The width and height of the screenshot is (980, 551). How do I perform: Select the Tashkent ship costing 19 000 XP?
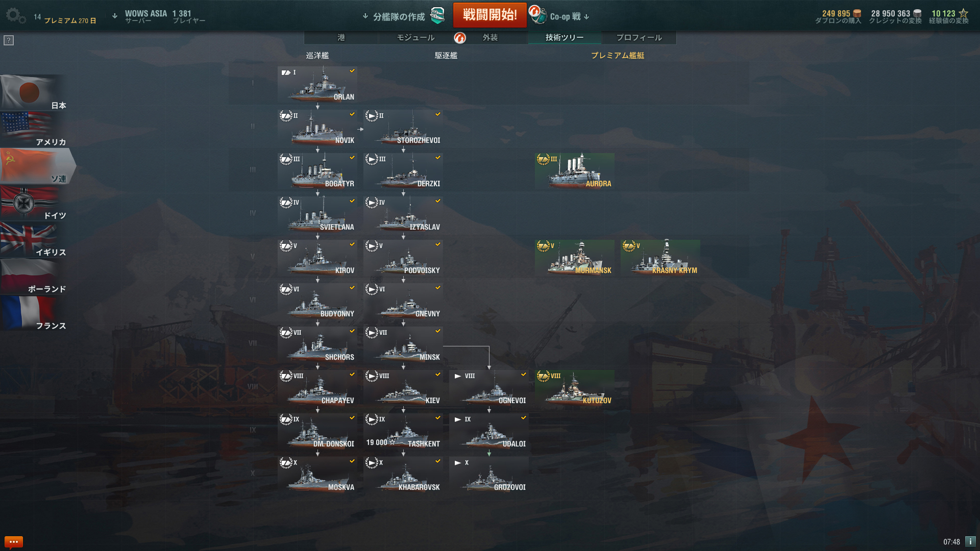coord(403,432)
